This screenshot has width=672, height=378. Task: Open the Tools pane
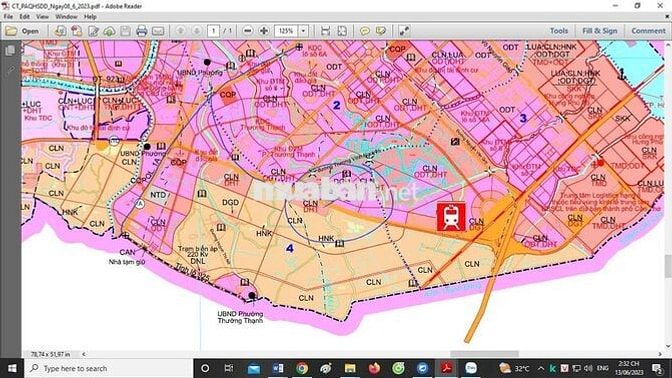[x=559, y=31]
